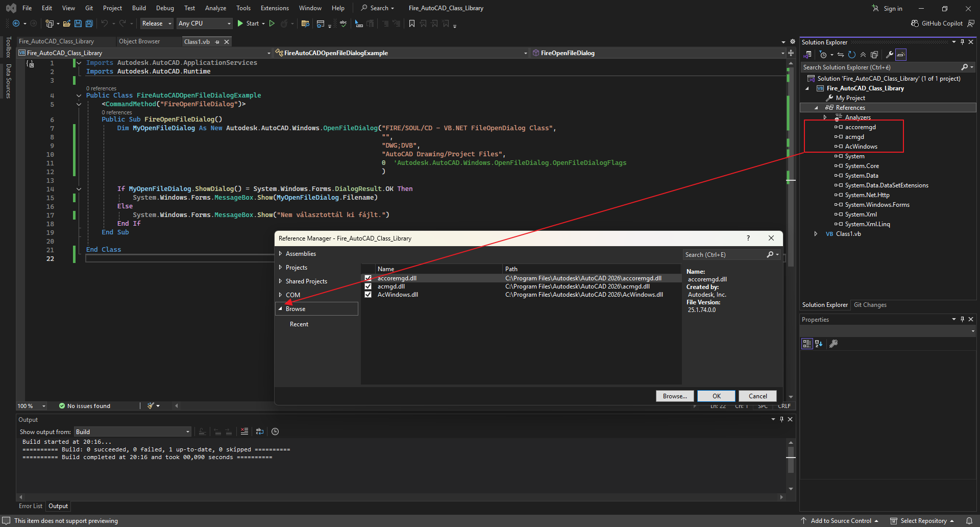Click the GitHub Copilot icon
The height and width of the screenshot is (527, 980).
[915, 23]
